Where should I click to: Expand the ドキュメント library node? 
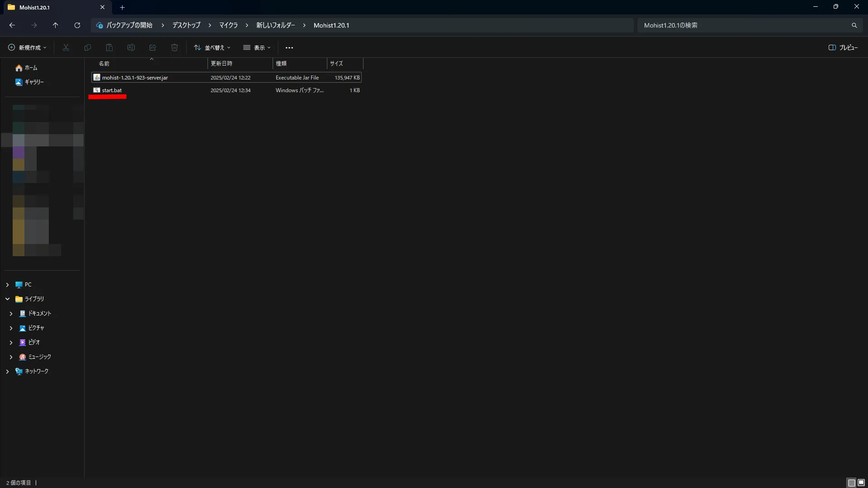(x=11, y=314)
